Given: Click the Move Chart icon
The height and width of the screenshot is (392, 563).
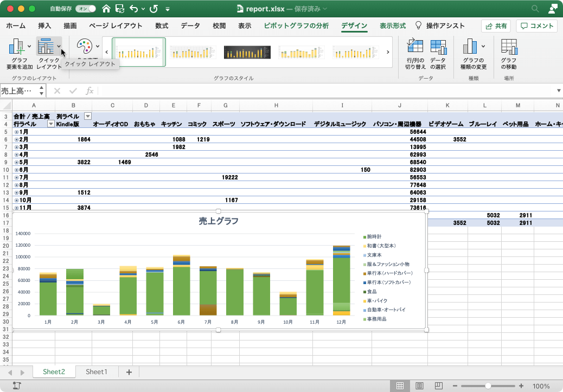Looking at the screenshot, I should (x=509, y=46).
